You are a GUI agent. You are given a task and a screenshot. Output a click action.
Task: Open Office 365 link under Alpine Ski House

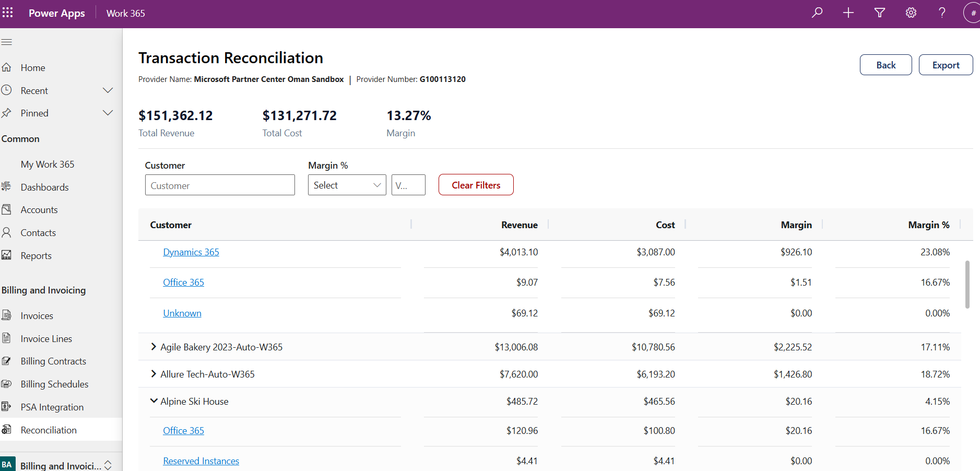tap(183, 431)
